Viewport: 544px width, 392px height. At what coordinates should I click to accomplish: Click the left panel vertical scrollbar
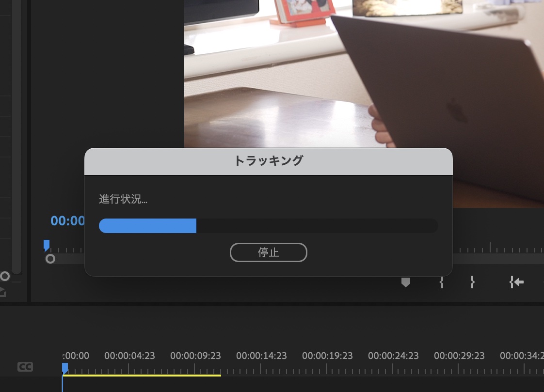(x=16, y=137)
